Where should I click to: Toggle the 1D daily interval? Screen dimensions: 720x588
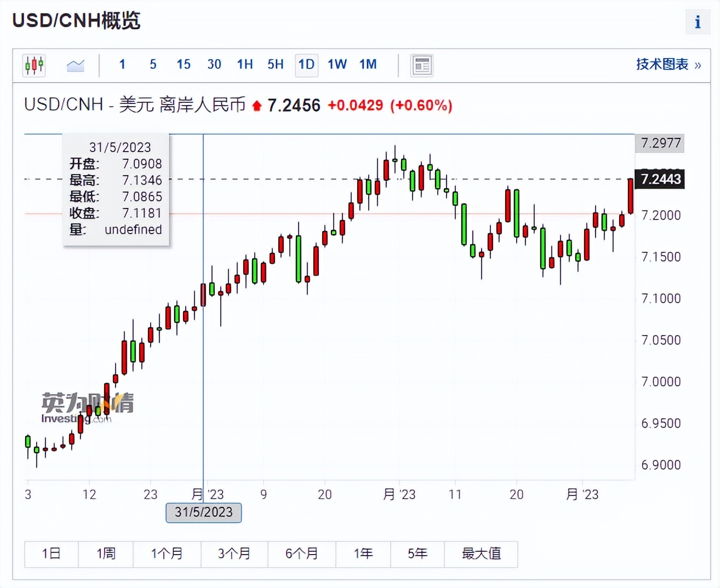coord(306,65)
